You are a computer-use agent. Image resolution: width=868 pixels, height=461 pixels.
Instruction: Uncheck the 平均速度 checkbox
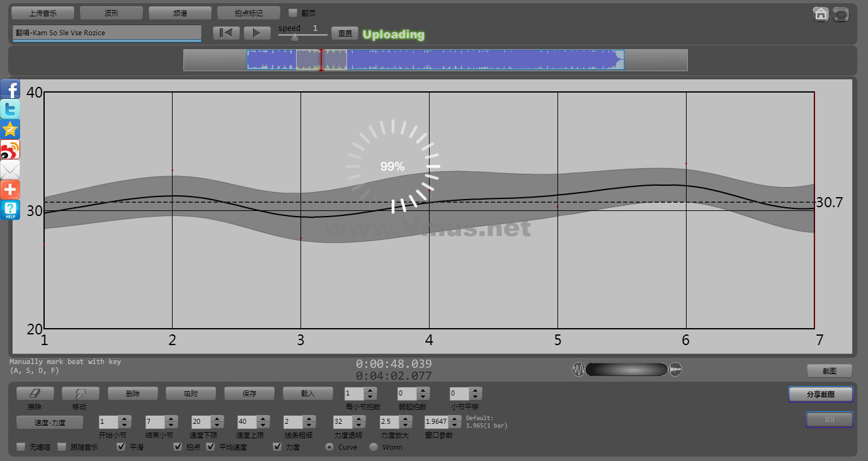(x=211, y=447)
